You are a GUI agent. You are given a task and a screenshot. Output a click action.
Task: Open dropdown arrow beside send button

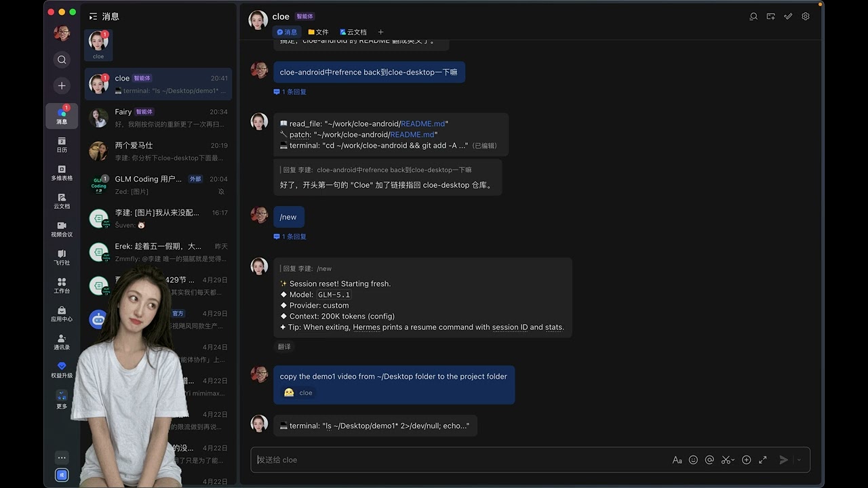click(799, 460)
